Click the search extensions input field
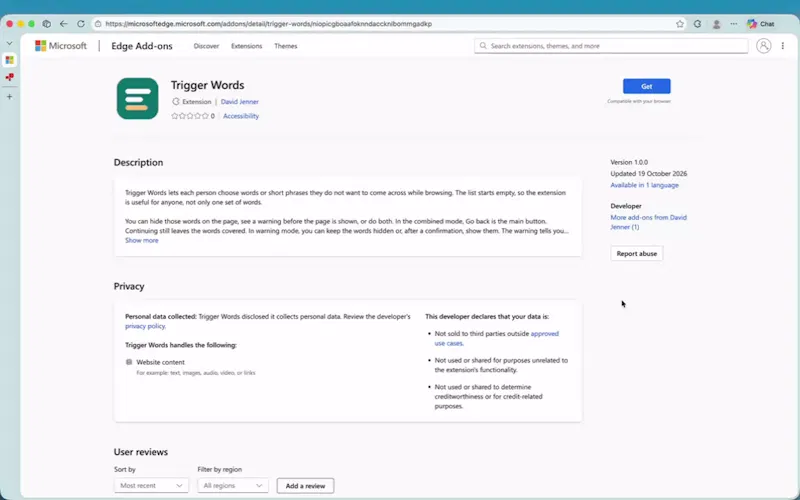Image resolution: width=800 pixels, height=500 pixels. click(611, 46)
